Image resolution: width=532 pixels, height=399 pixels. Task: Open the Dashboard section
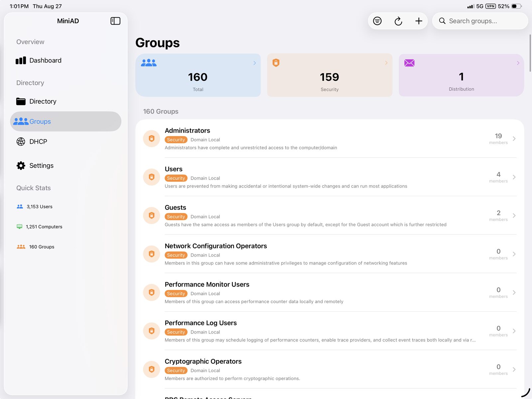(66, 61)
